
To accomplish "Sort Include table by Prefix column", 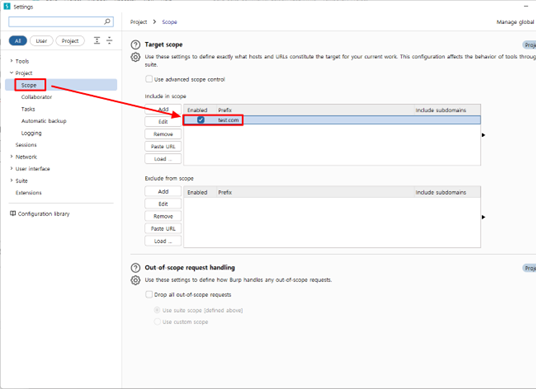I will point(315,110).
